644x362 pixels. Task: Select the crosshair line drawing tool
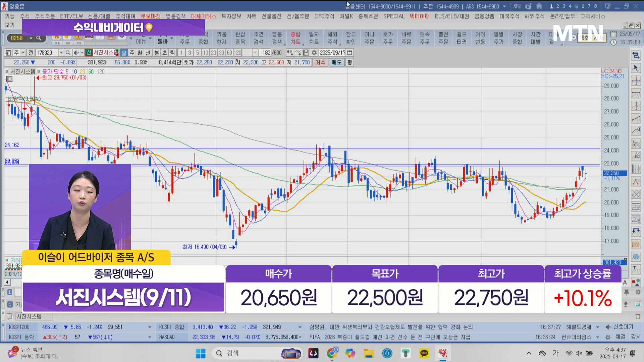tap(636, 81)
